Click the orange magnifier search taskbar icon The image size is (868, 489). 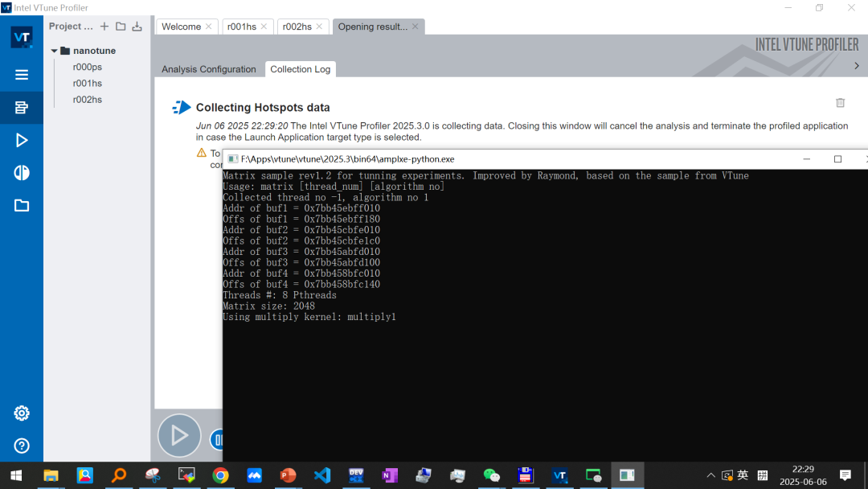[x=119, y=475]
